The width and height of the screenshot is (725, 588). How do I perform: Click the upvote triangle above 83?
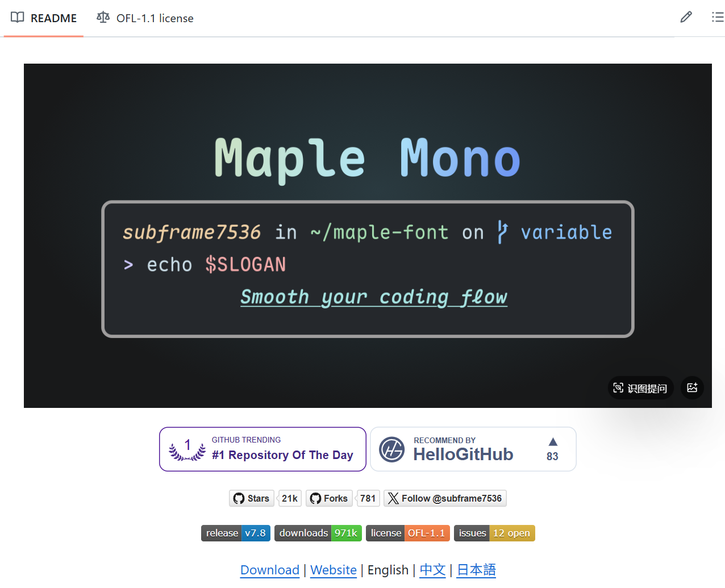[553, 442]
